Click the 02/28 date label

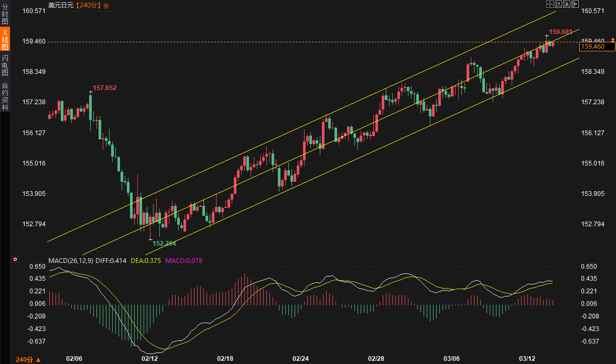click(x=376, y=359)
